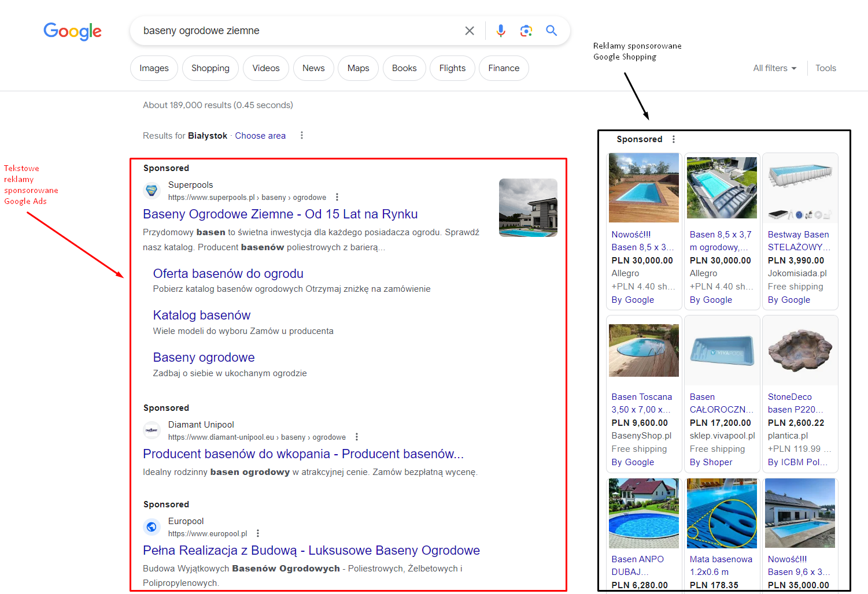Click Basen 8,5 x 3,7 m product image

722,188
